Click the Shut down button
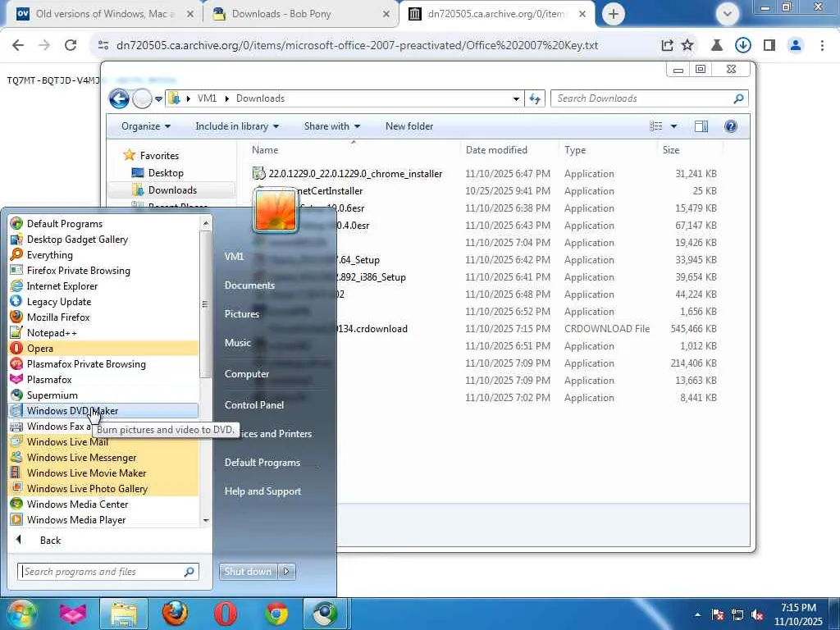This screenshot has width=840, height=630. 248,571
